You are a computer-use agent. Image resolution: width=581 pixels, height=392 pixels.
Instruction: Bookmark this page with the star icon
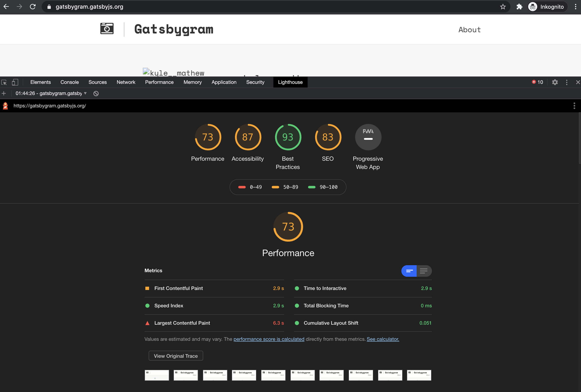point(503,7)
